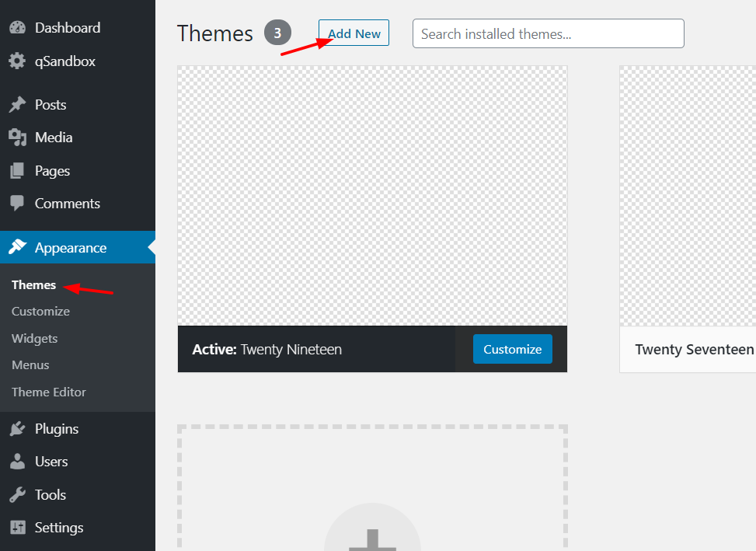756x551 pixels.
Task: Open the qSandbox menu label
Action: pos(65,61)
